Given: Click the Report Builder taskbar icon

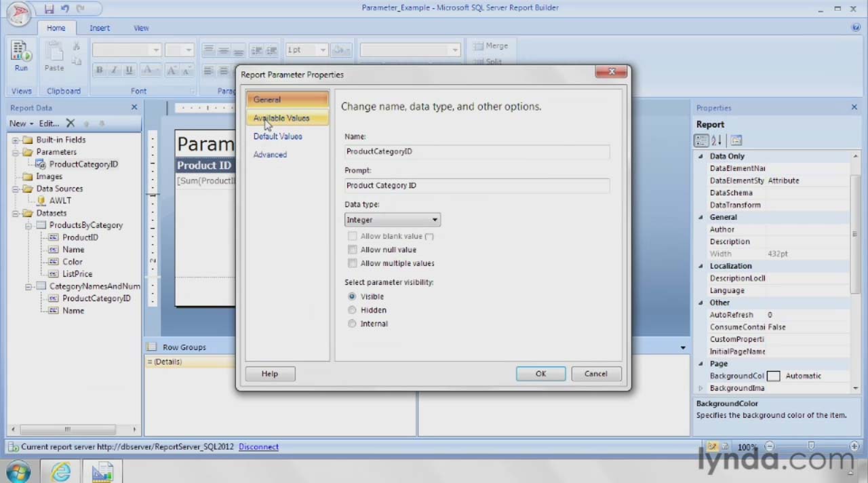Looking at the screenshot, I should [102, 471].
